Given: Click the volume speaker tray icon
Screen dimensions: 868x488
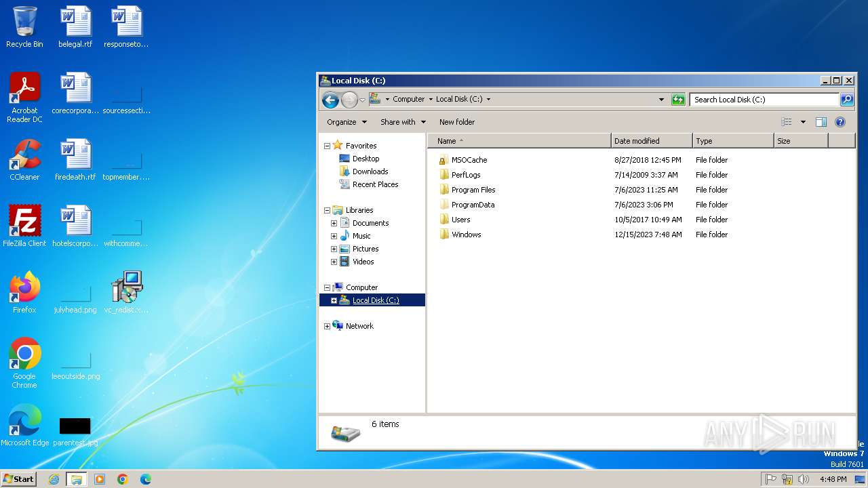Looking at the screenshot, I should [804, 479].
